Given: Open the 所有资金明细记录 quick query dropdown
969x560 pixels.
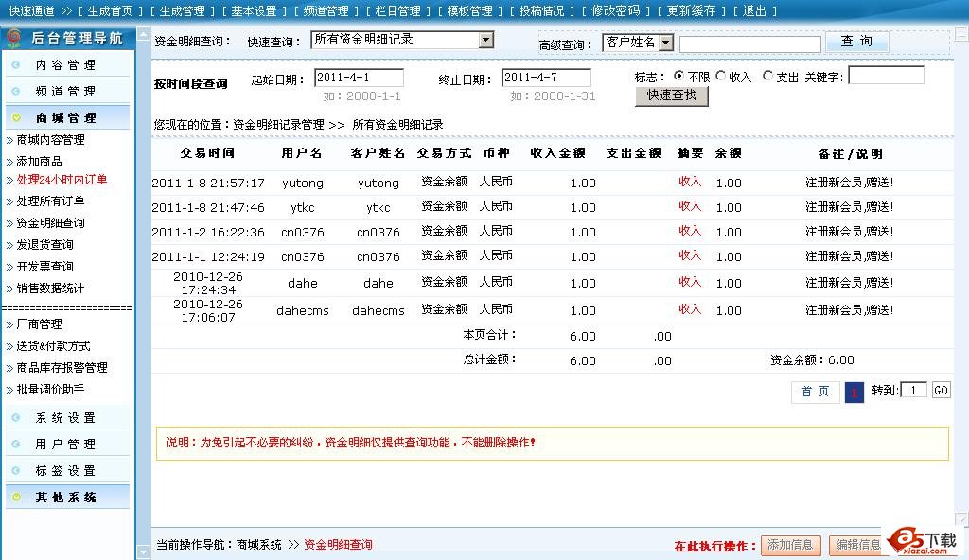Looking at the screenshot, I should 485,41.
